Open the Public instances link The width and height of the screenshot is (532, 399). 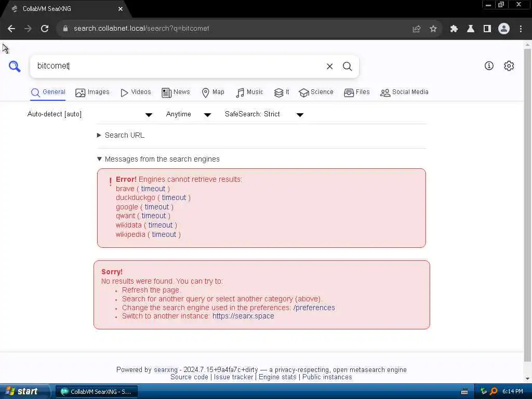[327, 377]
